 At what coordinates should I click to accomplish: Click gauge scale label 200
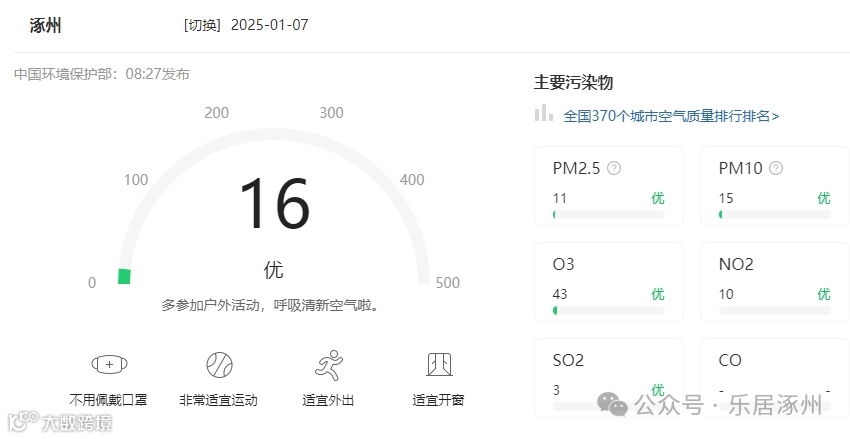pos(216,113)
